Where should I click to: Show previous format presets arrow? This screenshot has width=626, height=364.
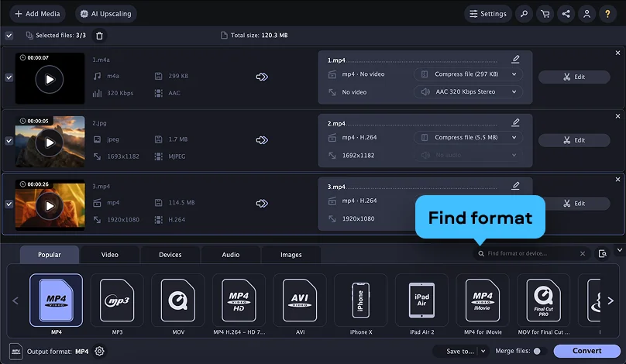click(15, 300)
